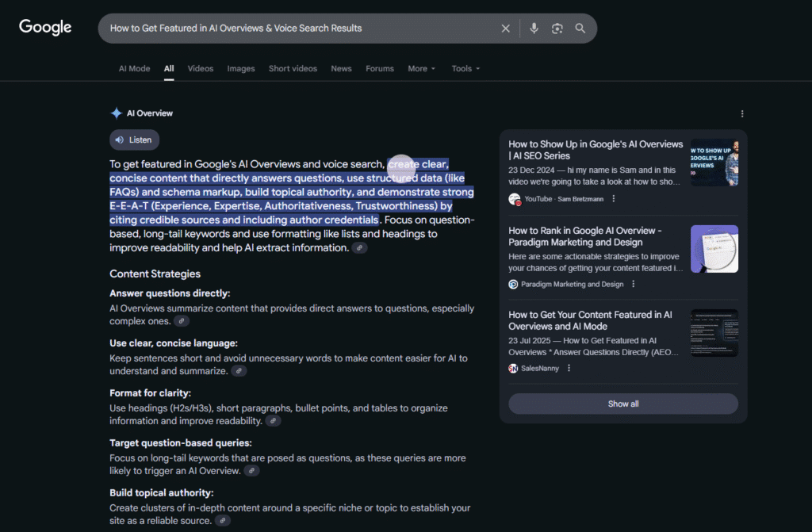This screenshot has width=812, height=532.
Task: Start voice search with the microphone icon
Action: coord(534,29)
